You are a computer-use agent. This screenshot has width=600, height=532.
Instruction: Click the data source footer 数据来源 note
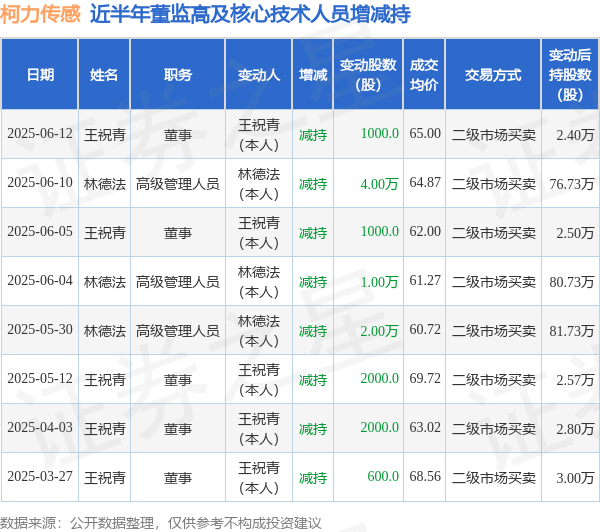(161, 523)
